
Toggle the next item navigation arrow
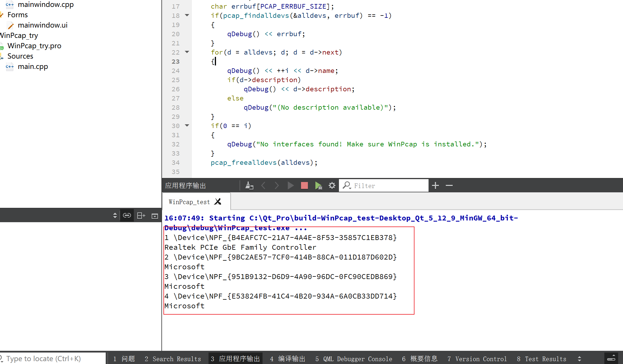click(x=277, y=185)
